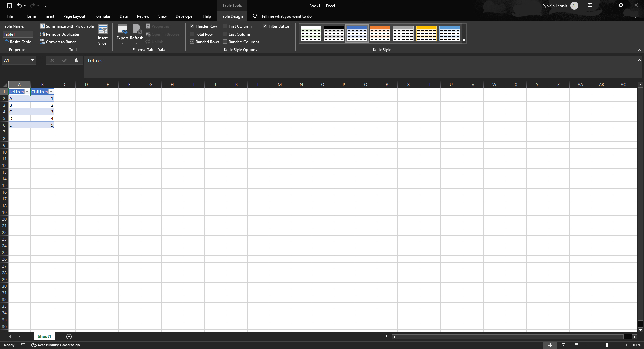Image resolution: width=644 pixels, height=349 pixels.
Task: Click the Save icon in quick access toolbar
Action: [x=9, y=6]
